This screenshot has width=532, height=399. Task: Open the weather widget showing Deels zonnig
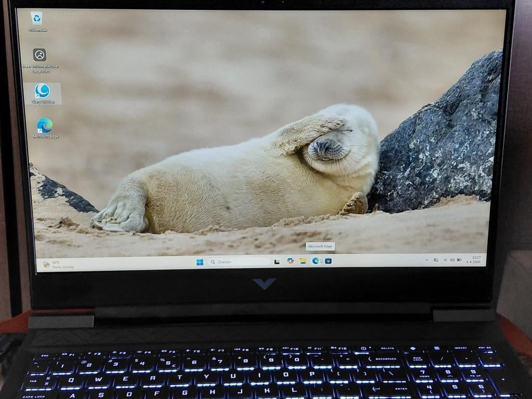coord(56,263)
